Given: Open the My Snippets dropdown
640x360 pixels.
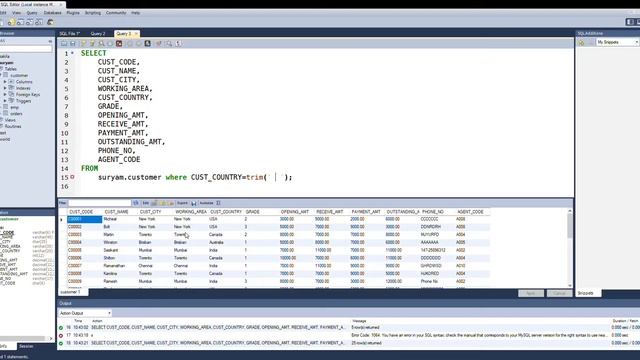Looking at the screenshot, I should click(x=617, y=42).
